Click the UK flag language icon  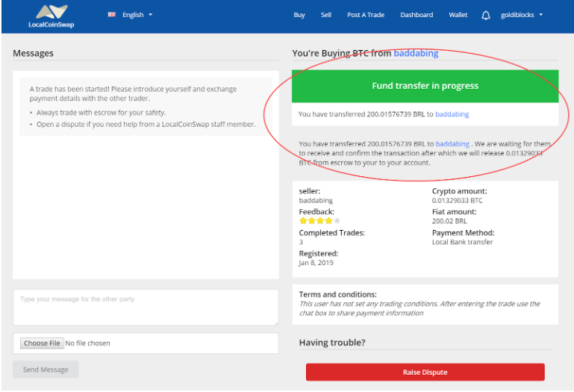[x=112, y=15]
